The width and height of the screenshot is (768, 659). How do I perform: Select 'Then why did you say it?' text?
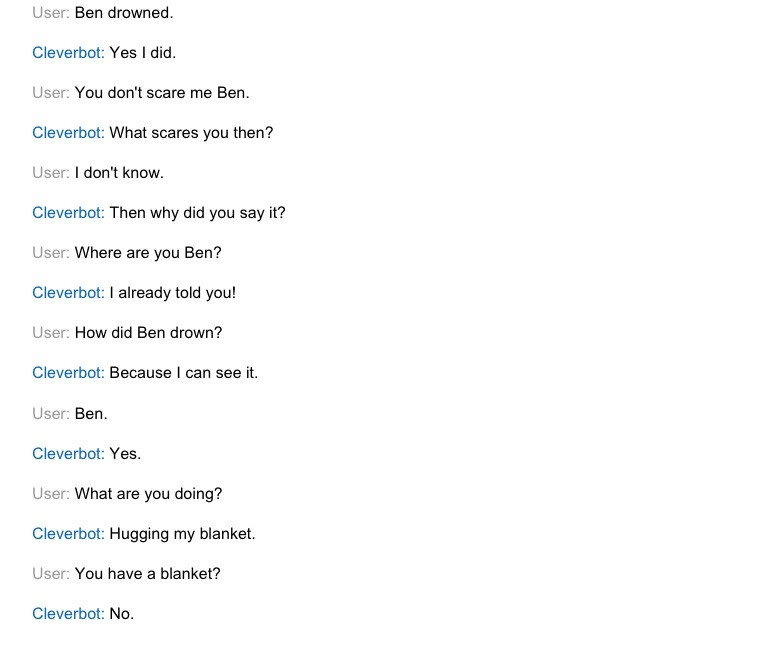click(197, 213)
